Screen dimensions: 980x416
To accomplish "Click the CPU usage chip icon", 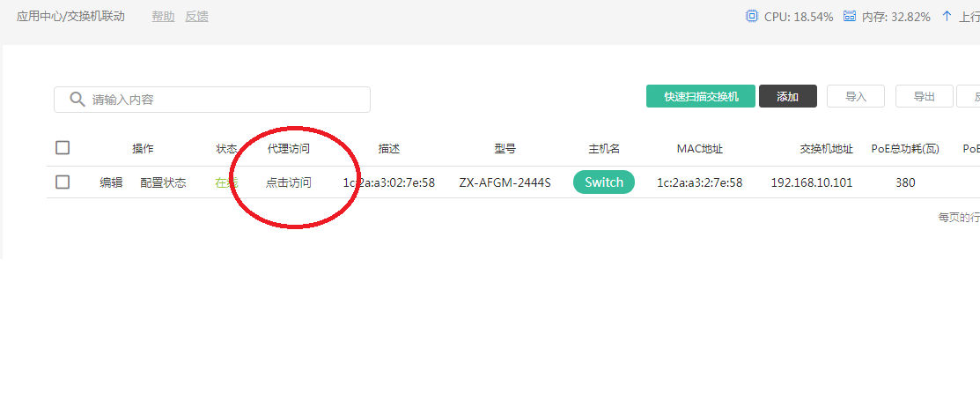I will (x=751, y=16).
